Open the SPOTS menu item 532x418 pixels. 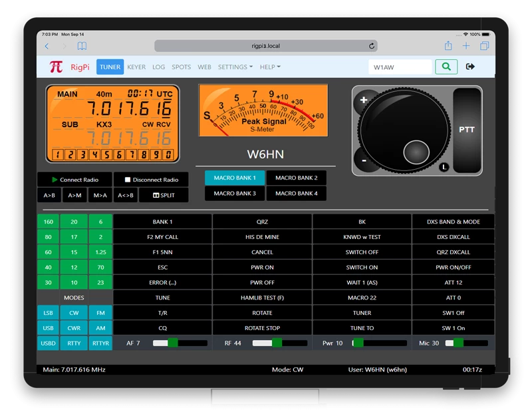[x=181, y=67]
